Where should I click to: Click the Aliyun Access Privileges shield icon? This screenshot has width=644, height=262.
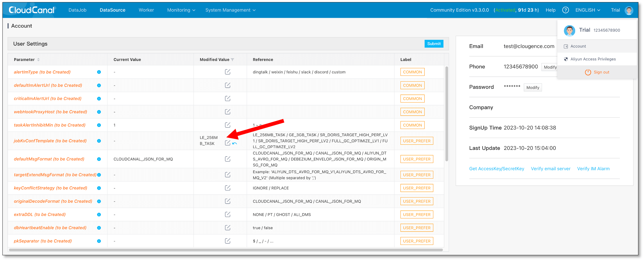coord(566,59)
